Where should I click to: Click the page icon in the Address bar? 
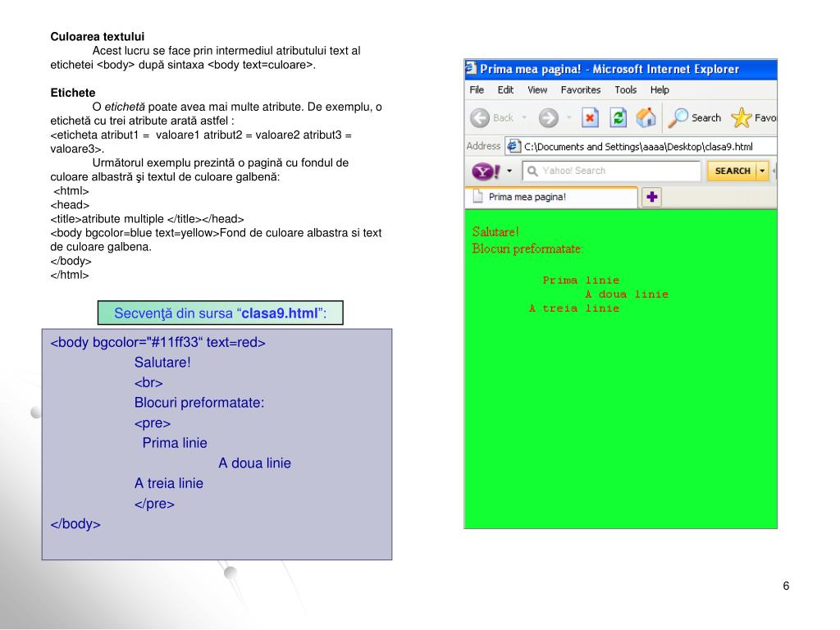click(514, 146)
